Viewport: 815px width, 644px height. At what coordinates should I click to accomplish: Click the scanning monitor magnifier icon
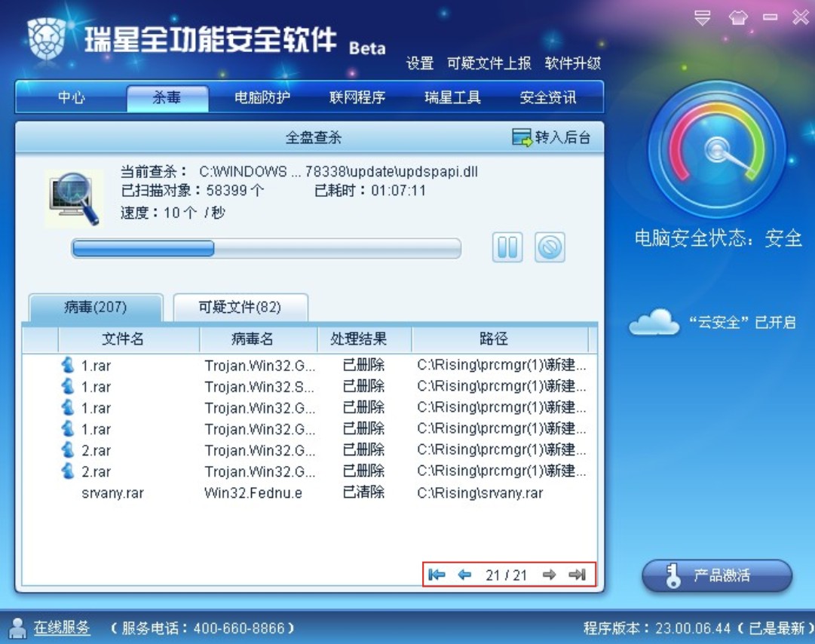click(x=73, y=198)
